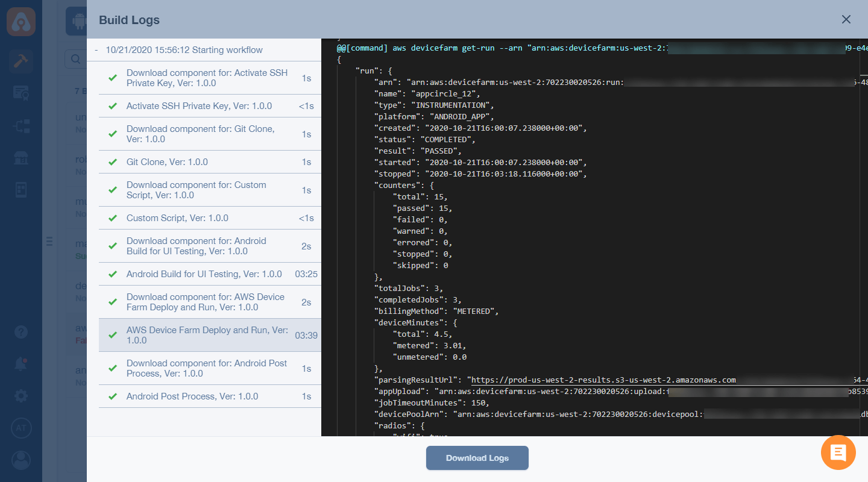The width and height of the screenshot is (868, 482).
Task: Collapse the Starting workflow log group
Action: click(96, 50)
